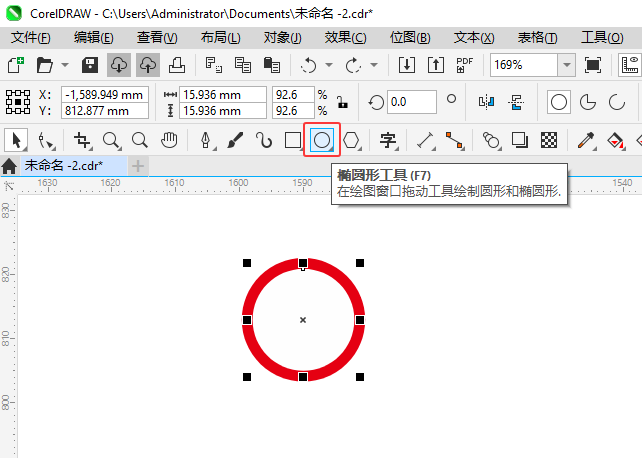The width and height of the screenshot is (642, 458).
Task: Select the Pick tool arrow
Action: 16,140
